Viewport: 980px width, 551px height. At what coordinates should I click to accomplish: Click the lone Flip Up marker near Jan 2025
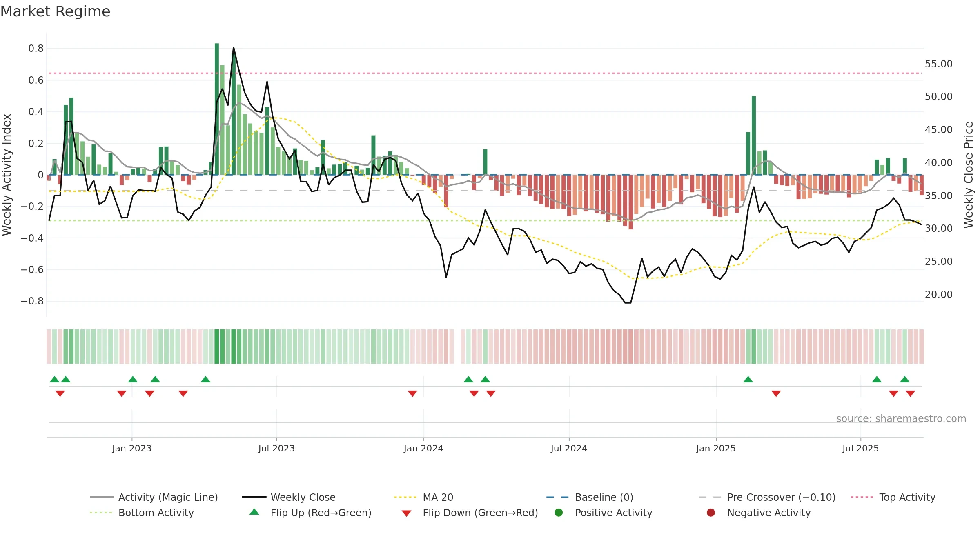(748, 380)
